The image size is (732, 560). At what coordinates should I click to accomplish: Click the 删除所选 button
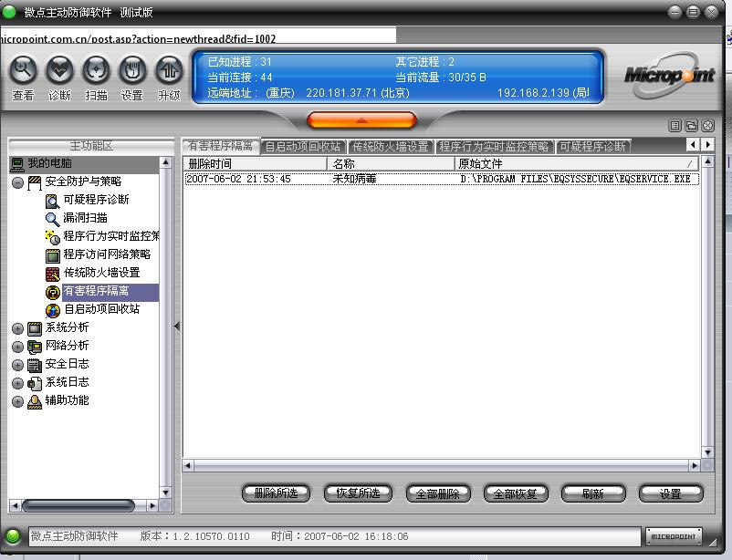coord(276,493)
